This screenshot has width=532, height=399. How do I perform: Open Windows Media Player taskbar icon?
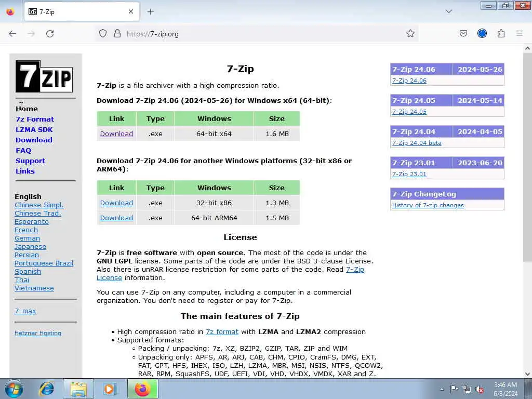[x=110, y=389]
